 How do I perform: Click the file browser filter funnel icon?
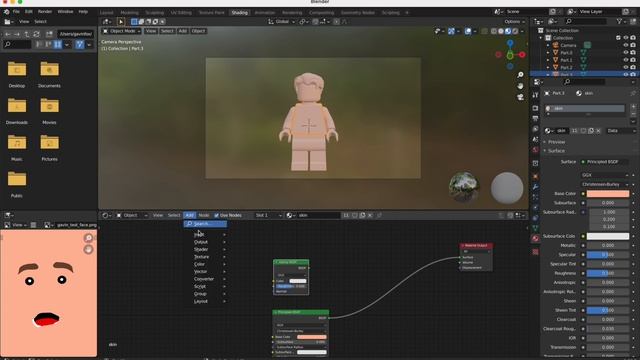click(x=80, y=44)
